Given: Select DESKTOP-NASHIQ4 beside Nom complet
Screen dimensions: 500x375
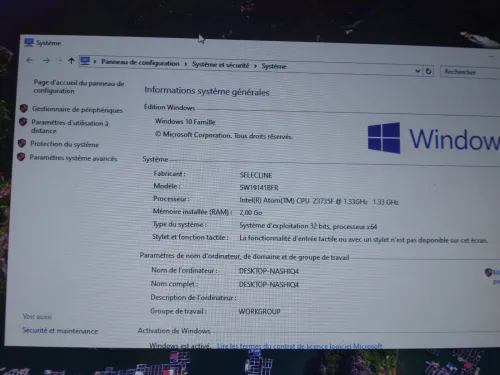Looking at the screenshot, I should tap(269, 285).
